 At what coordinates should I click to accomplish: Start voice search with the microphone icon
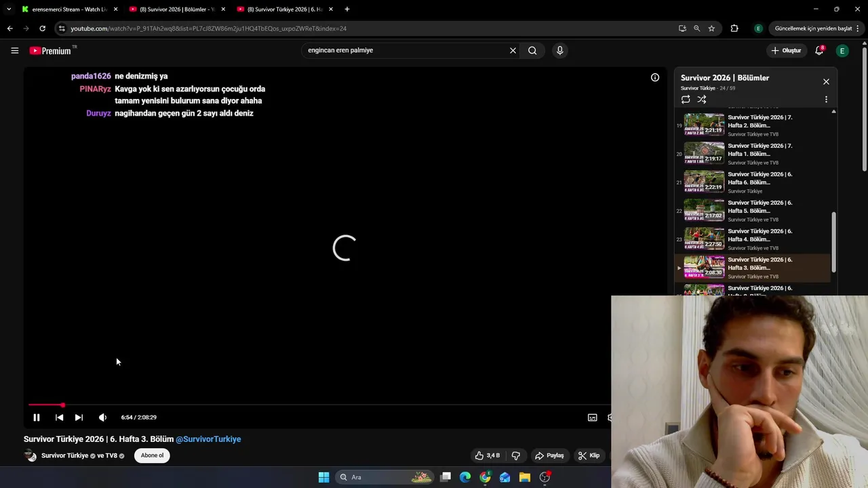pos(559,50)
